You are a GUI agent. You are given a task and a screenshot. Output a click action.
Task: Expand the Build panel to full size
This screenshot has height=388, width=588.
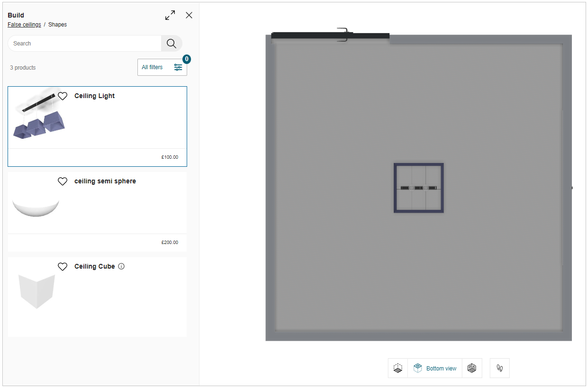pyautogui.click(x=170, y=15)
